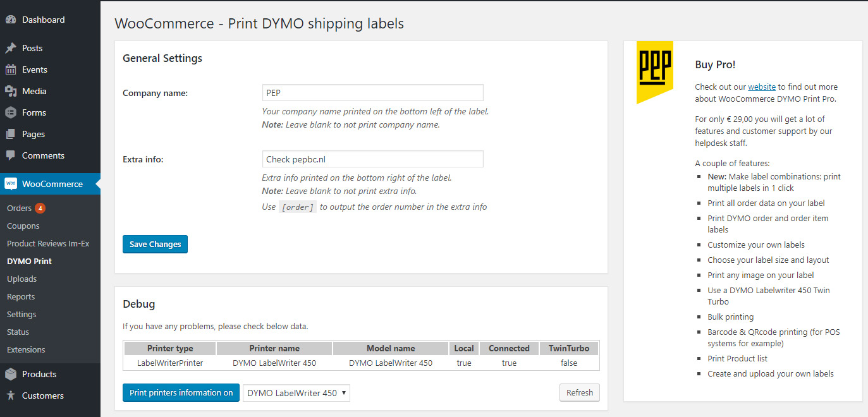Go to the Coupons submenu item

coord(23,226)
